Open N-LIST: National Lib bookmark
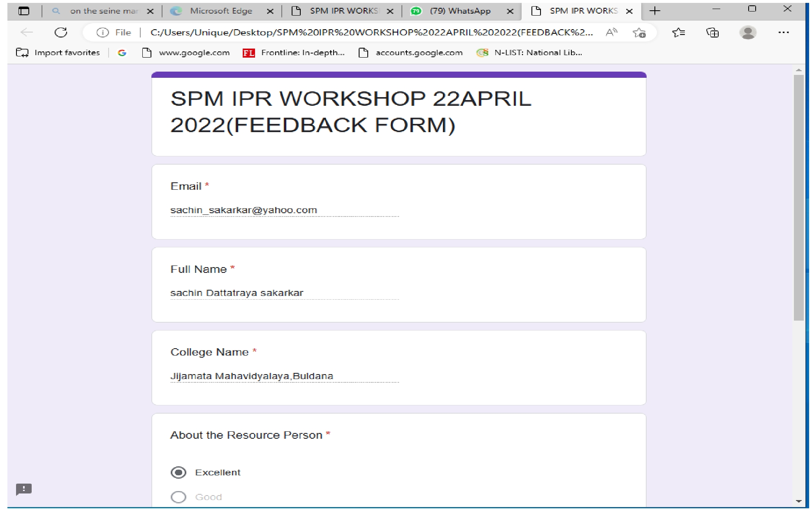 point(529,53)
